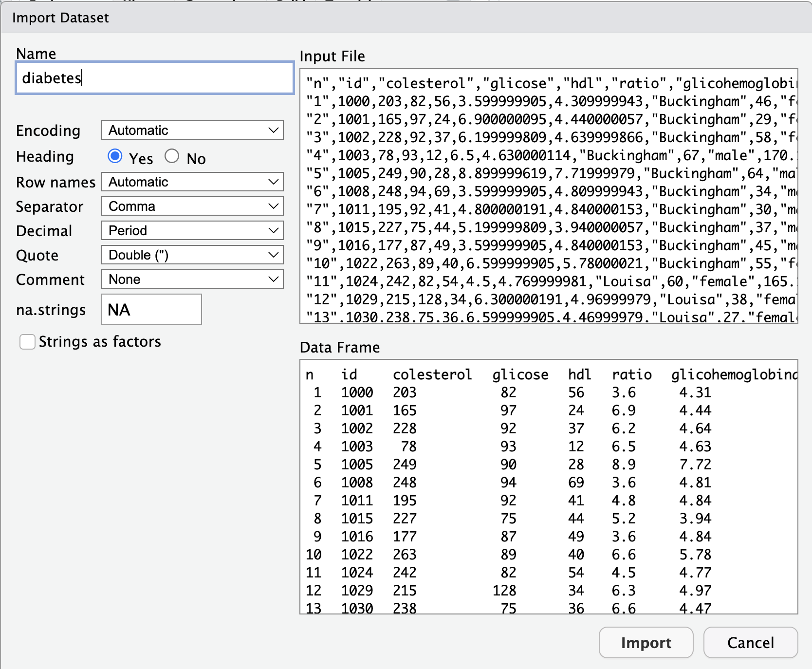Image resolution: width=812 pixels, height=669 pixels.
Task: Select Yes for Heading
Action: pyautogui.click(x=115, y=156)
